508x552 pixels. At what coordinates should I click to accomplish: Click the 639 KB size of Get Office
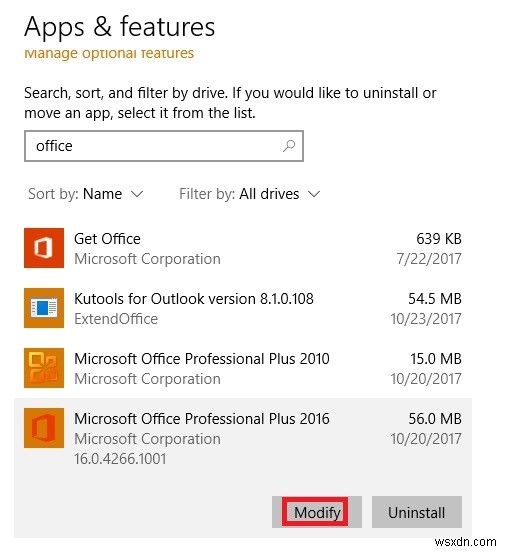439,239
